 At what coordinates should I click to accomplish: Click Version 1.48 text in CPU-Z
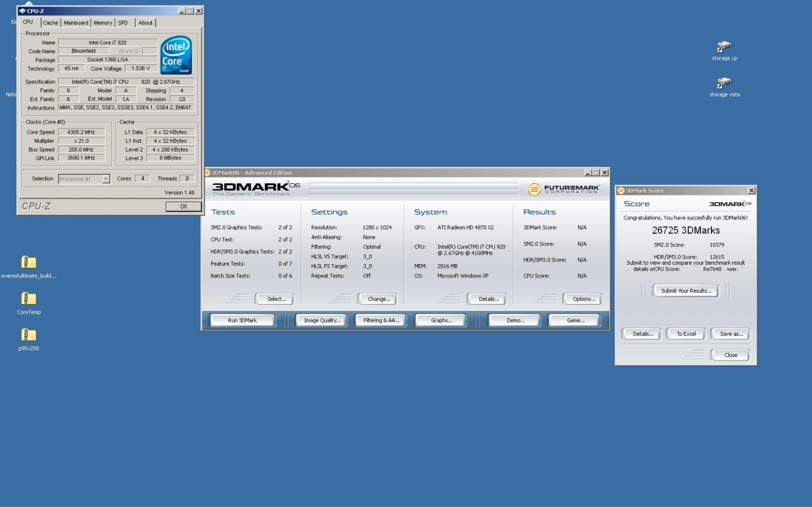click(x=179, y=193)
